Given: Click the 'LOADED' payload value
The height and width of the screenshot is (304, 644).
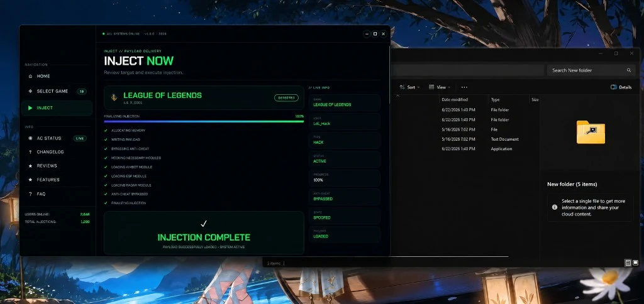Looking at the screenshot, I should click(x=321, y=237).
